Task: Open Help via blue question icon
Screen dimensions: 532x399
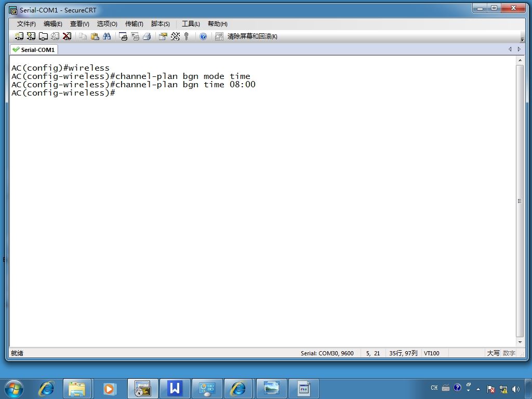Action: point(203,36)
